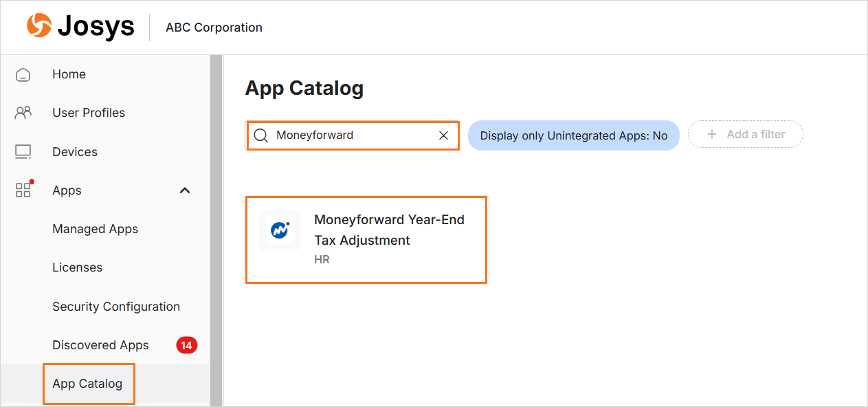This screenshot has height=407, width=868.
Task: Click the Josys logo
Action: [80, 27]
